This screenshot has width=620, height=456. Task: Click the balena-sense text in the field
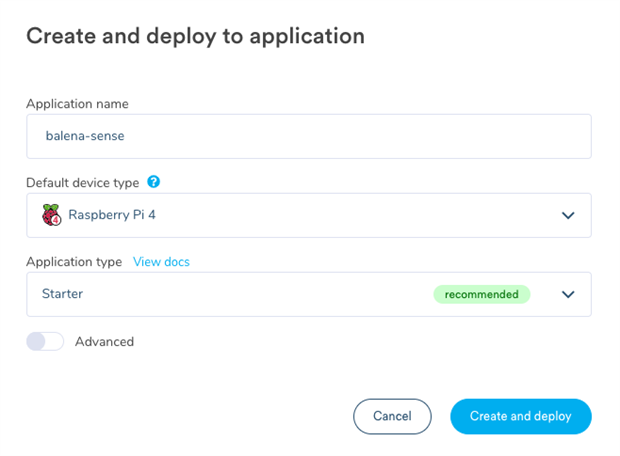coord(85,136)
